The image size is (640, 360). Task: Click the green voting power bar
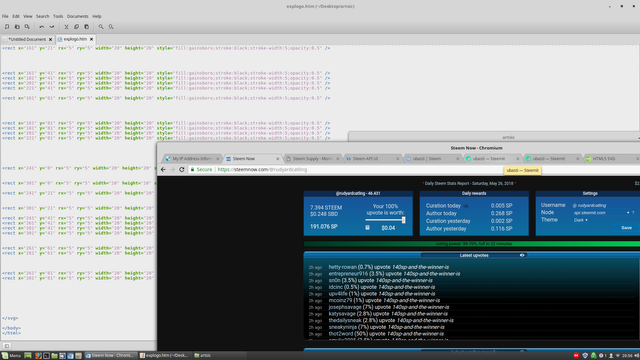[x=472, y=244]
